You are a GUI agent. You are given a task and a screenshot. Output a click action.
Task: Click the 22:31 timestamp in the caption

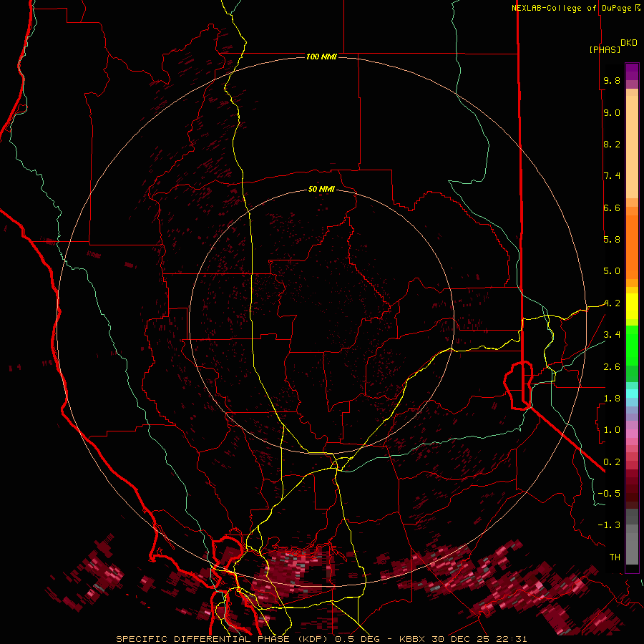point(512,639)
